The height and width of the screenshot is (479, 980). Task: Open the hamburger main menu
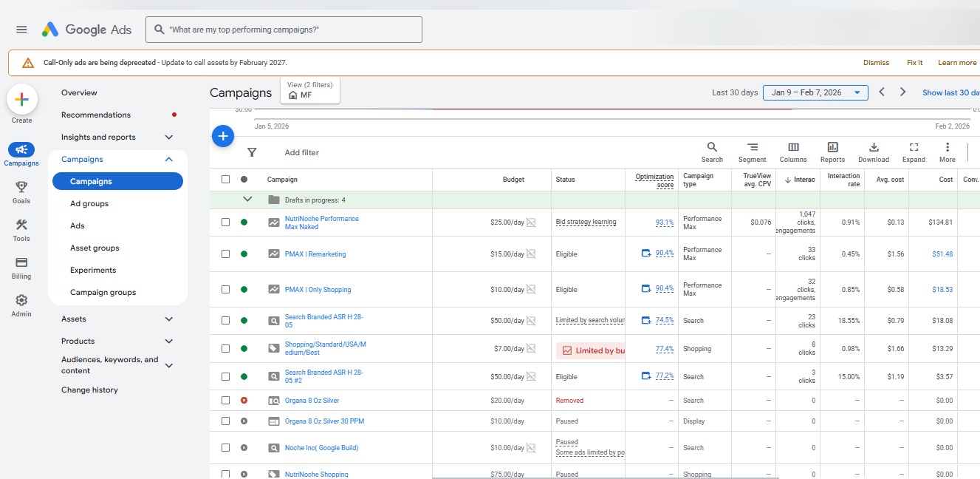point(21,30)
